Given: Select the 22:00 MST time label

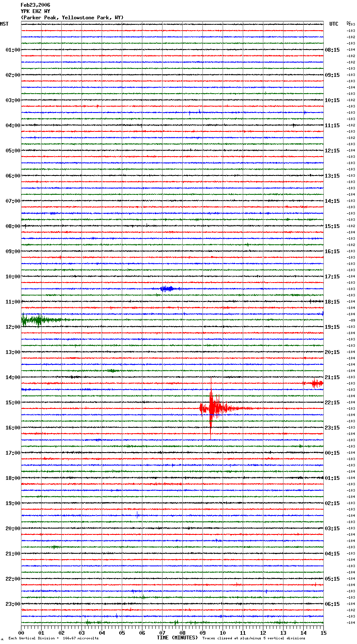Looking at the screenshot, I should click(13, 579).
